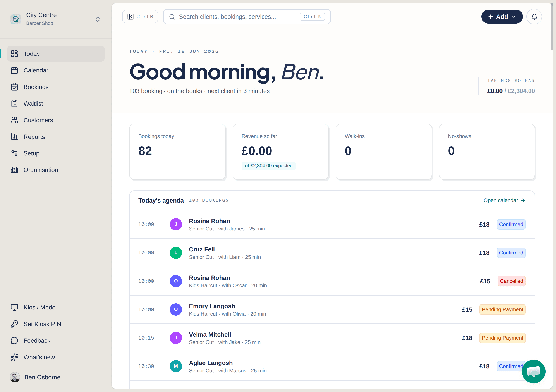The width and height of the screenshot is (556, 392).
Task: Click the takings '£0.00 / £2,304.00' value
Action: [x=511, y=91]
